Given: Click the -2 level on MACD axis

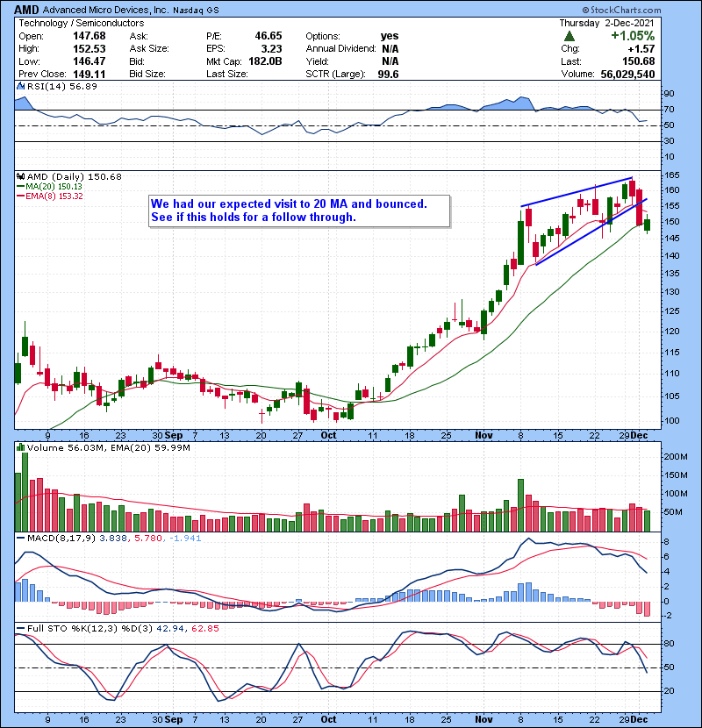Looking at the screenshot, I should (x=668, y=616).
